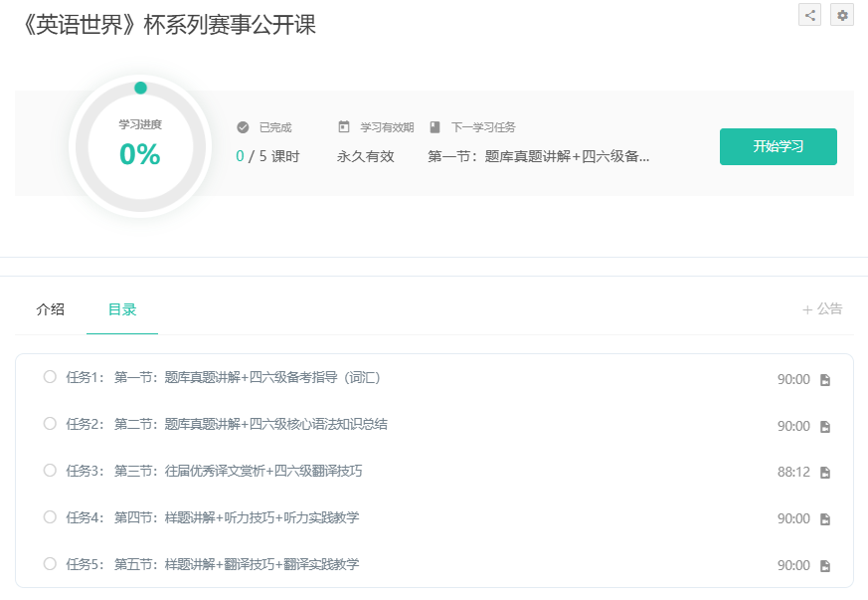Click document icon for Task 5 row

824,566
